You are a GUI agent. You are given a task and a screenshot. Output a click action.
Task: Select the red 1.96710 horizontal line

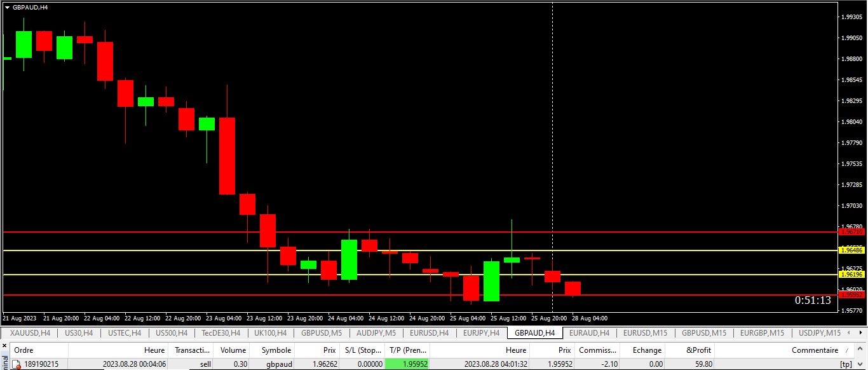point(381,232)
